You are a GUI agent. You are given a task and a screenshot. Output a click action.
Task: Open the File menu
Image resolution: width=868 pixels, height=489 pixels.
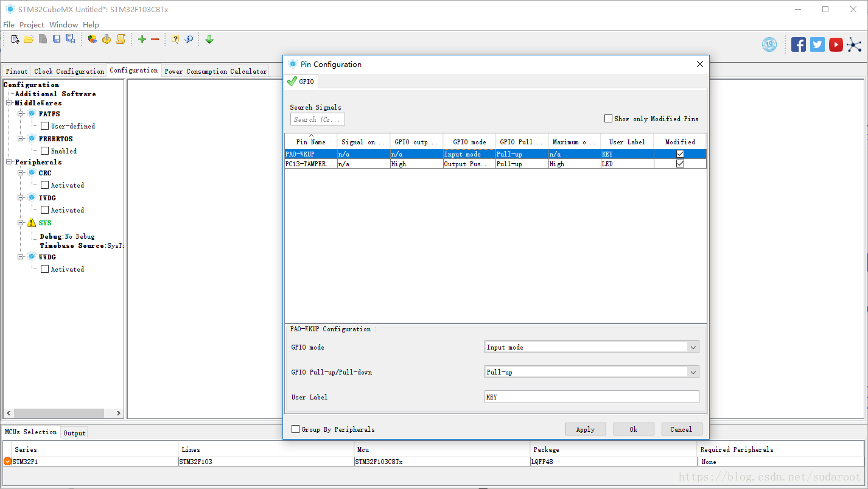9,24
